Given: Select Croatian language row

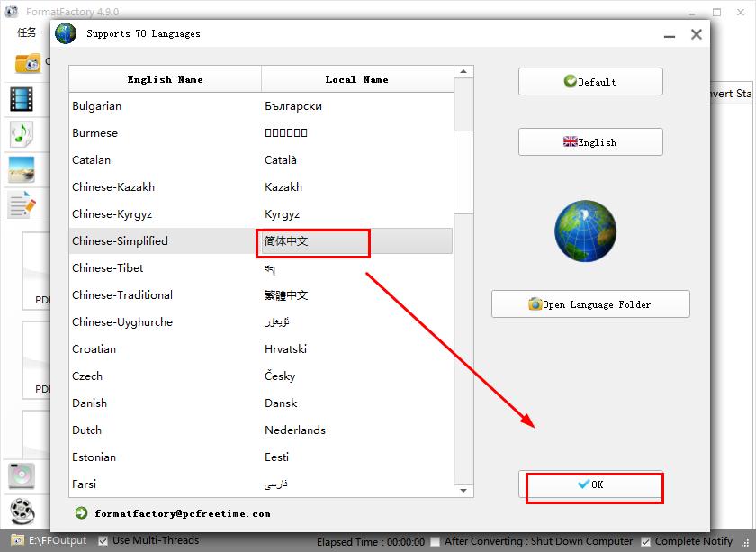Looking at the screenshot, I should coord(261,349).
